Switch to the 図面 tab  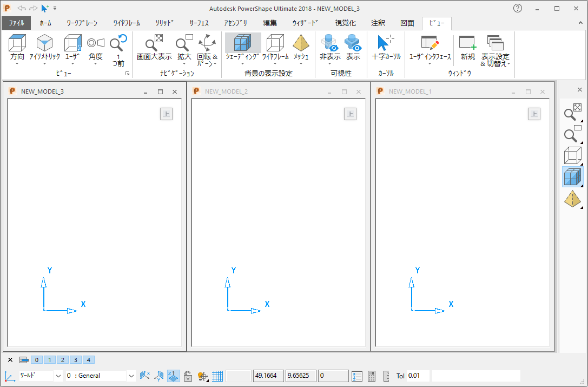click(407, 23)
